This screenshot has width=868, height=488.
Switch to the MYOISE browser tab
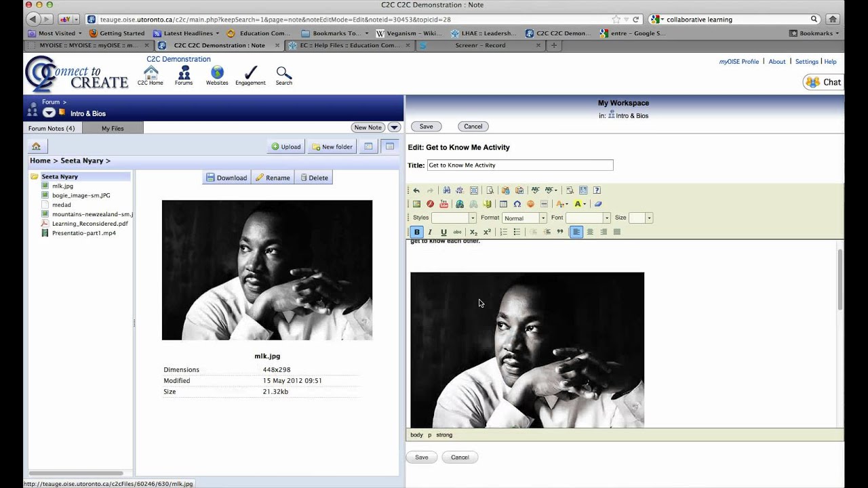tap(88, 45)
